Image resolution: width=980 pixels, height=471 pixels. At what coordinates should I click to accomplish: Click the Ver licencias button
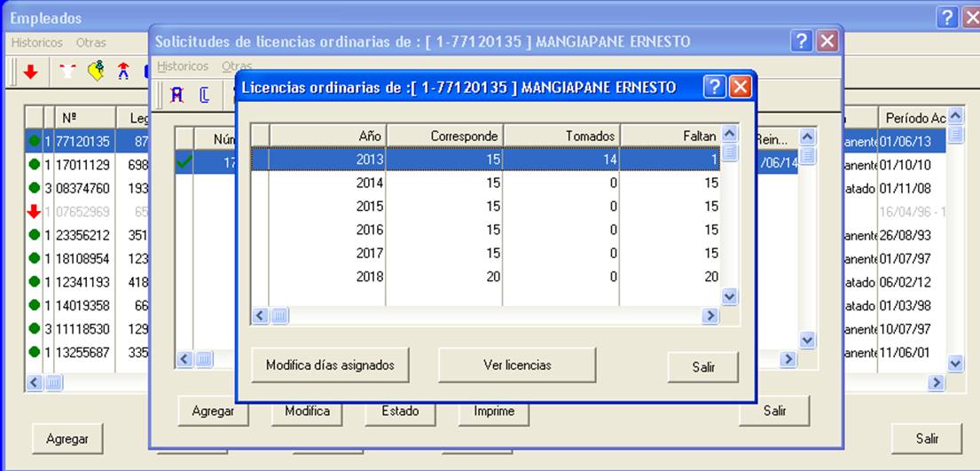[x=517, y=365]
